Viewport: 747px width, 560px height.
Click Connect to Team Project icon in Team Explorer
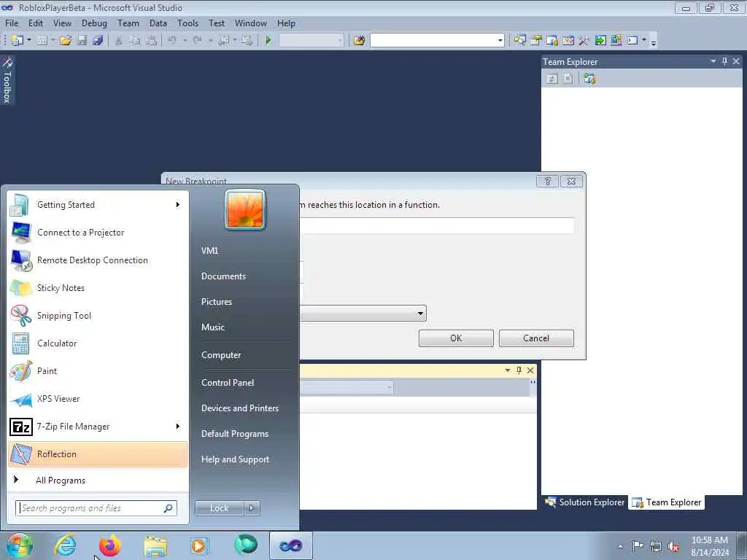click(x=589, y=79)
